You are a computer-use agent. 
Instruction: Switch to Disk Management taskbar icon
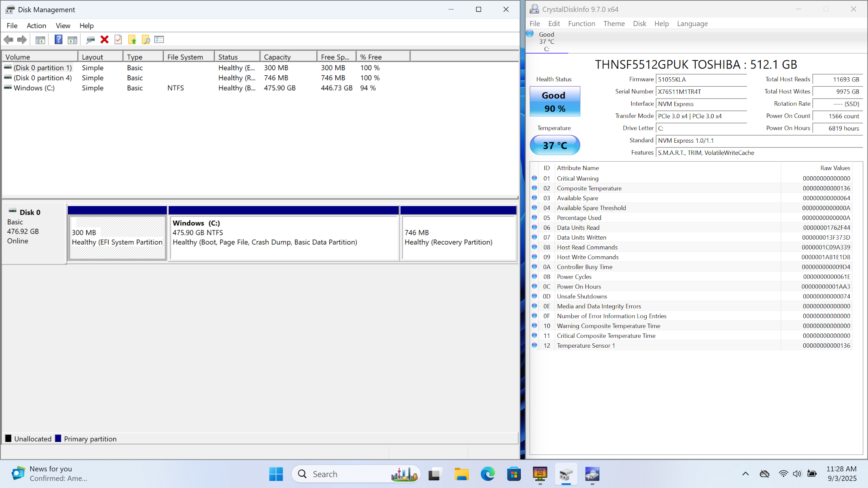point(566,474)
